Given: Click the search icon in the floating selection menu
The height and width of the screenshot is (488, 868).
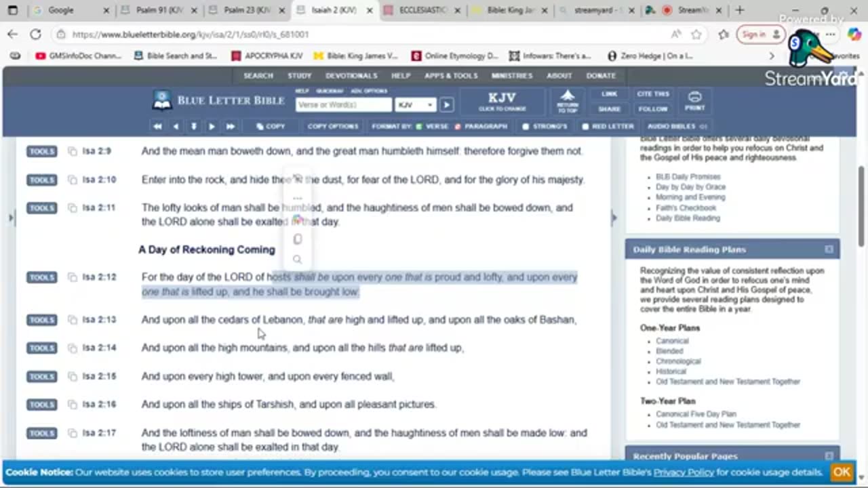Looking at the screenshot, I should pos(297,259).
